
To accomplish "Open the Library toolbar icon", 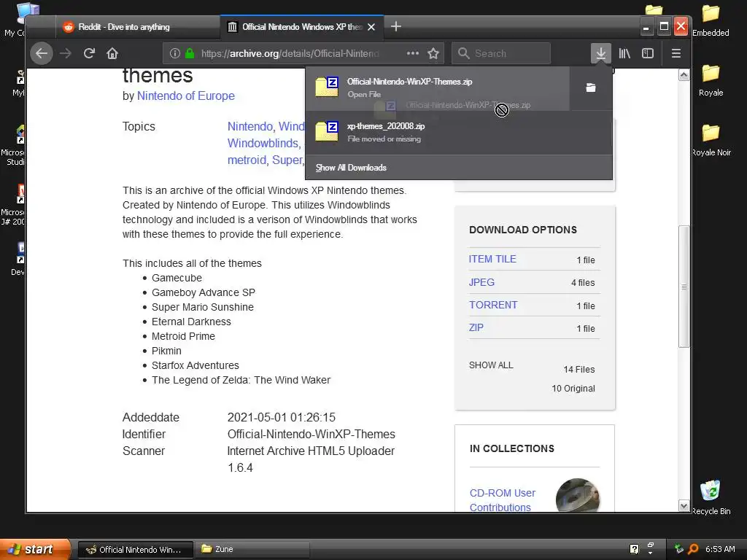I will point(624,53).
